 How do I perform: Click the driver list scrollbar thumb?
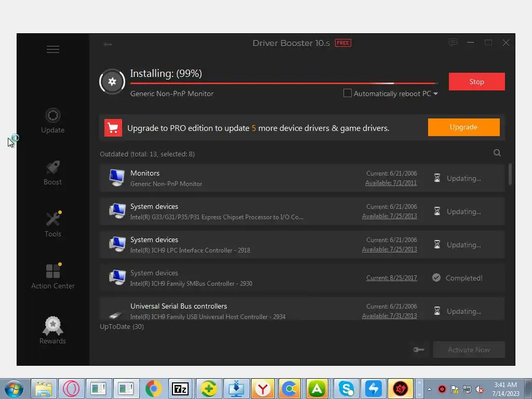pyautogui.click(x=510, y=175)
